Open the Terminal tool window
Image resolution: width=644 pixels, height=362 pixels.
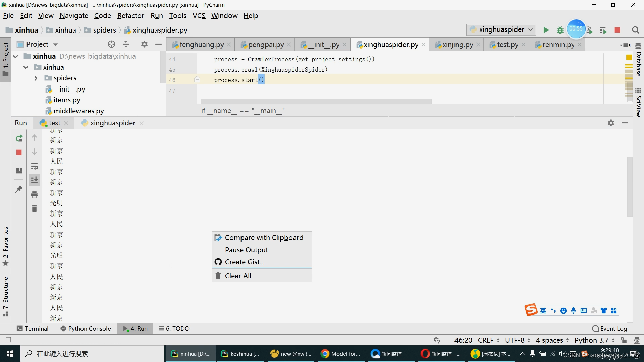[33, 329]
